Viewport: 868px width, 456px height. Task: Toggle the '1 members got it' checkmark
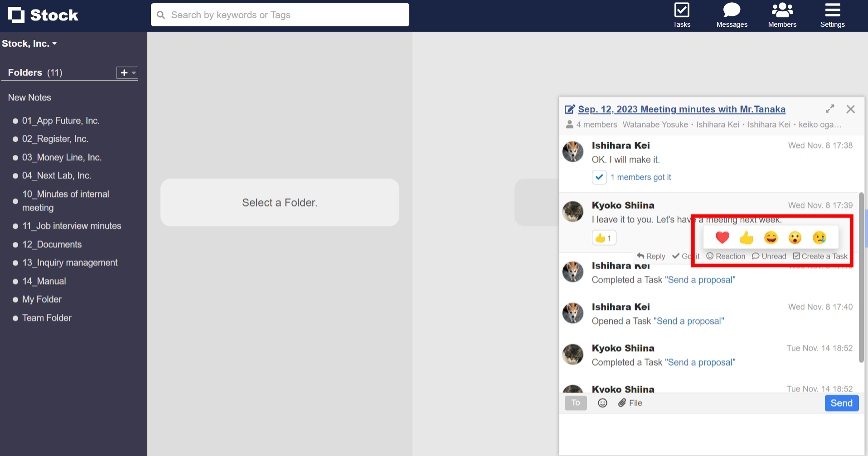tap(599, 177)
